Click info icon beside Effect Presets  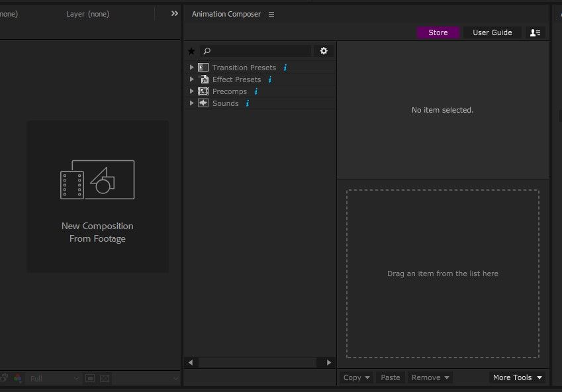270,79
